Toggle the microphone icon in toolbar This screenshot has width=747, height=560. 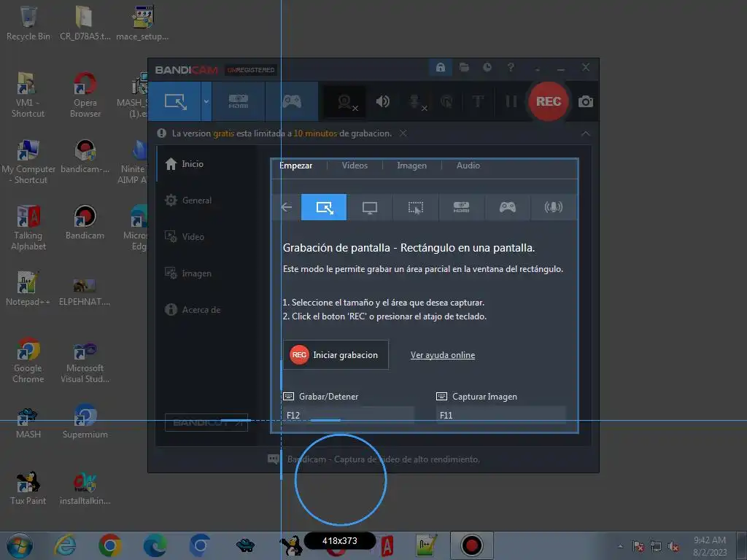click(x=416, y=101)
